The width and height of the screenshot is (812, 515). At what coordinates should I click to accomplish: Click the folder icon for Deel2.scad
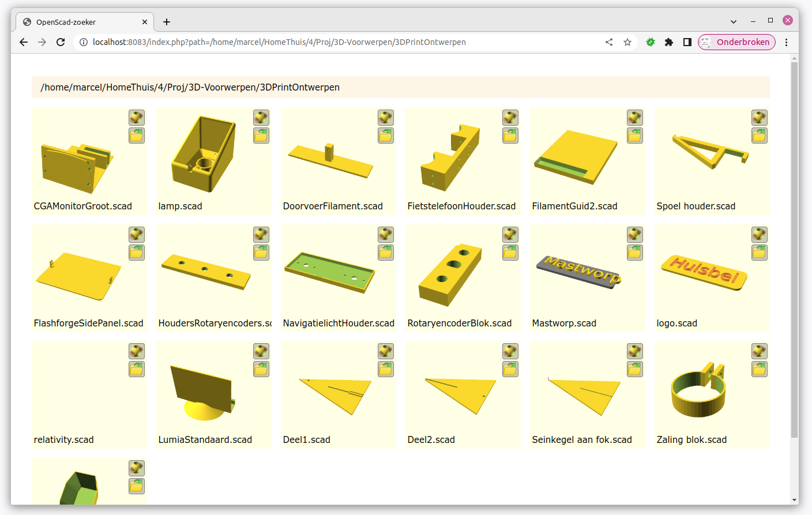pyautogui.click(x=510, y=369)
